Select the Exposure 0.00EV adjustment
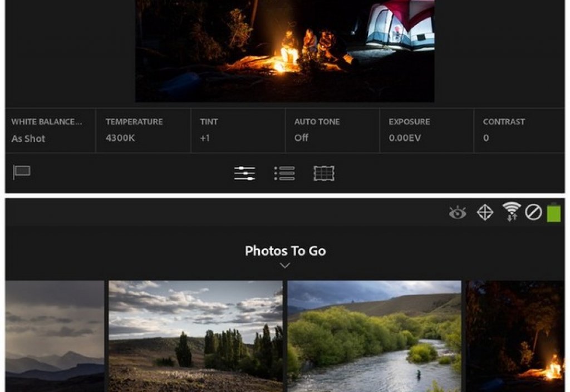Screen dimensions: 570x392 tap(426, 130)
